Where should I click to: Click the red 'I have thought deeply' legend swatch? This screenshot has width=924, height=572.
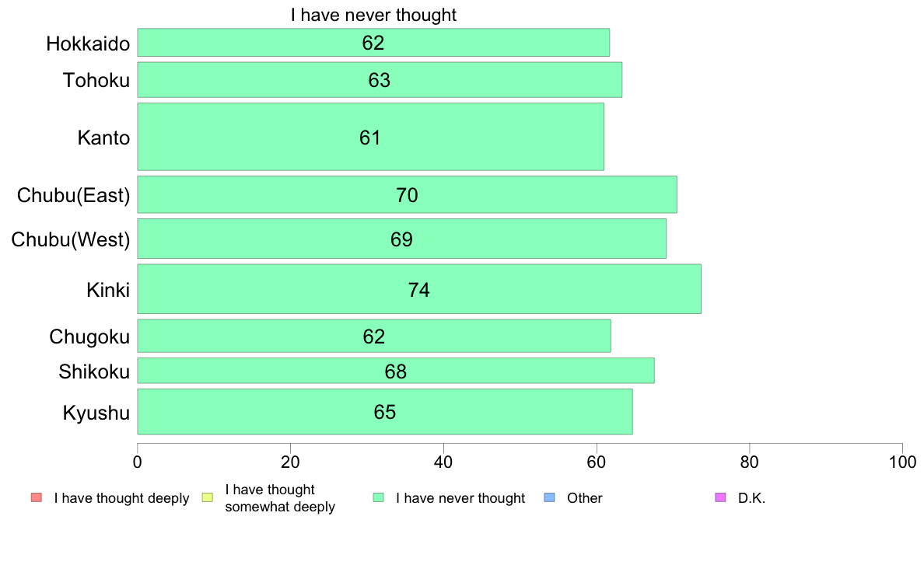tap(37, 497)
